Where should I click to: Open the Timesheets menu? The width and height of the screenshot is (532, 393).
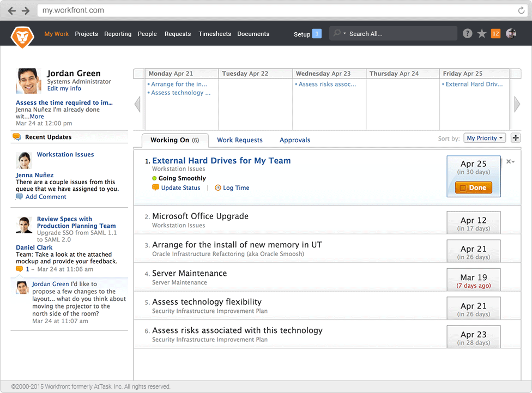click(214, 34)
